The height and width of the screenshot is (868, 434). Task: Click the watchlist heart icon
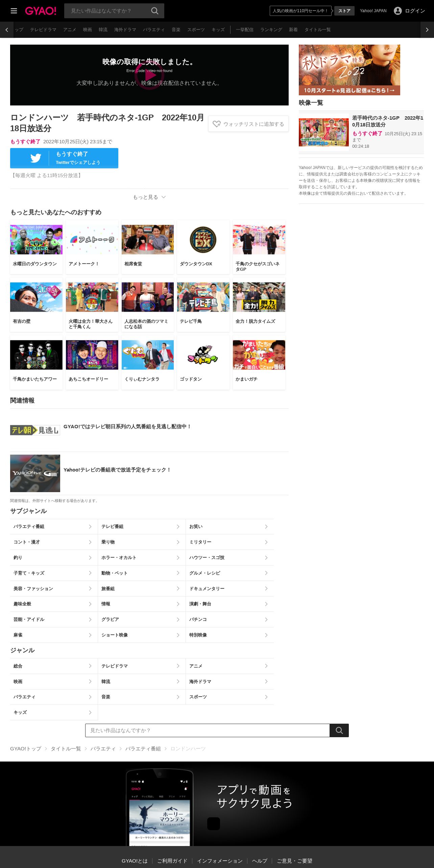[217, 124]
